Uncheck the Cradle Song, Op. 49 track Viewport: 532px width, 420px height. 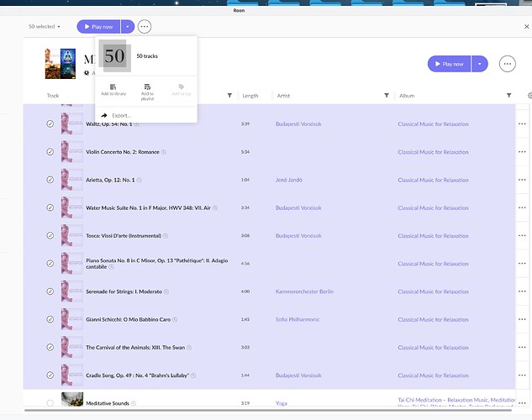50,375
